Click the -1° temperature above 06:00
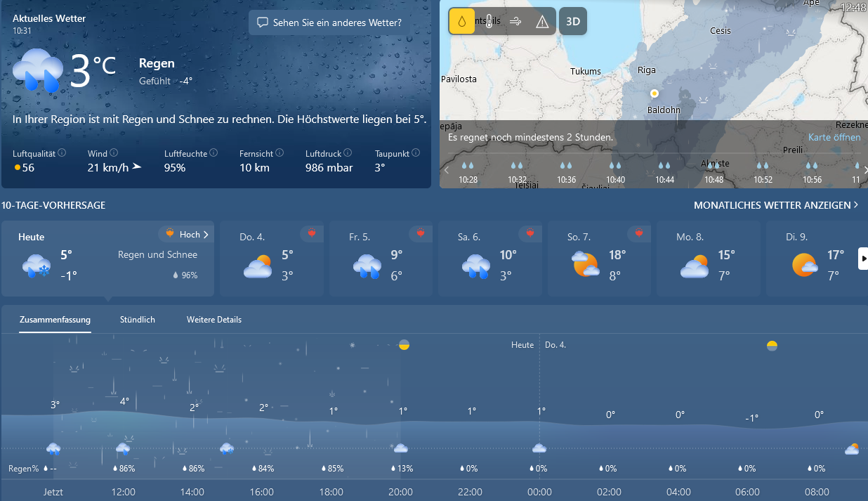Screen dimensions: 868x501 751,418
